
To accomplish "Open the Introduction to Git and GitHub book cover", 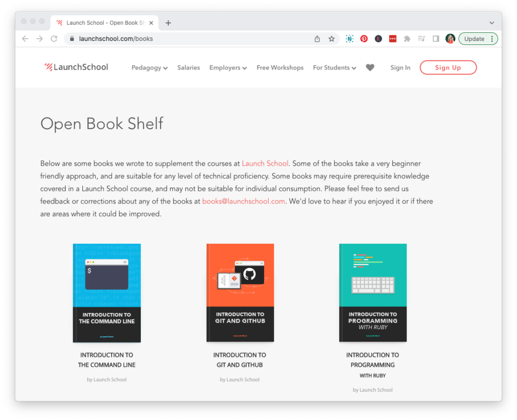I will click(x=240, y=293).
